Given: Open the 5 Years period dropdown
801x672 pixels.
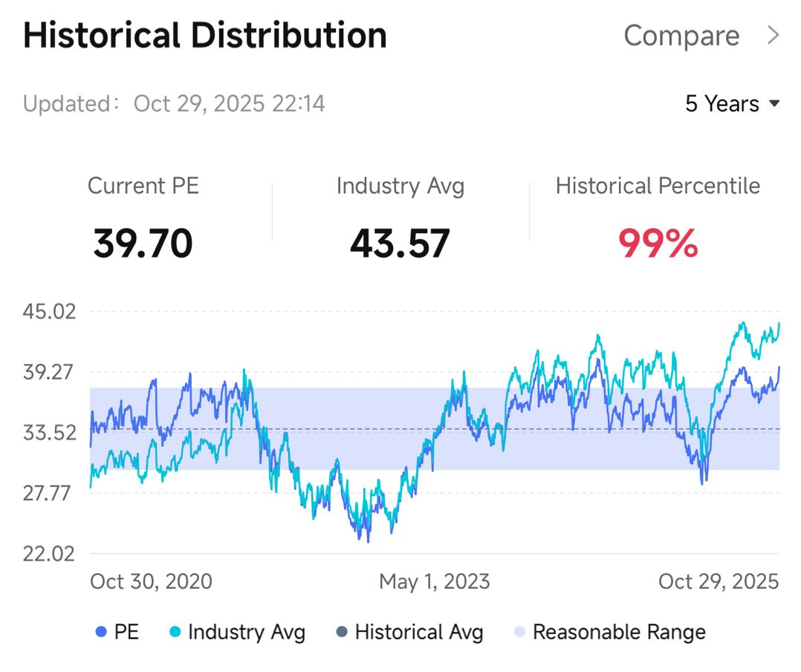Looking at the screenshot, I should [732, 104].
